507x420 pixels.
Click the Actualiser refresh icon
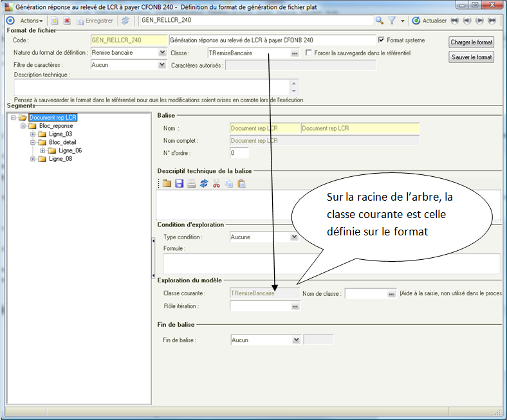pyautogui.click(x=416, y=21)
